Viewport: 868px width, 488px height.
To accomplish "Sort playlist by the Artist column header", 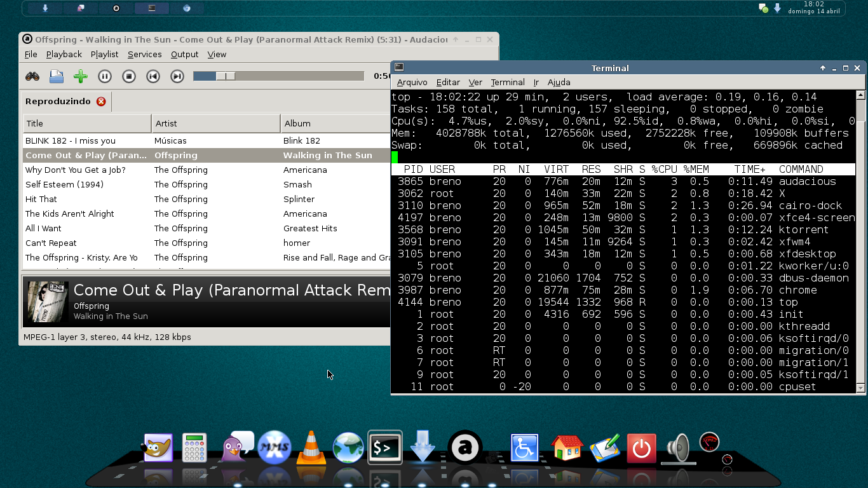I will (x=216, y=123).
